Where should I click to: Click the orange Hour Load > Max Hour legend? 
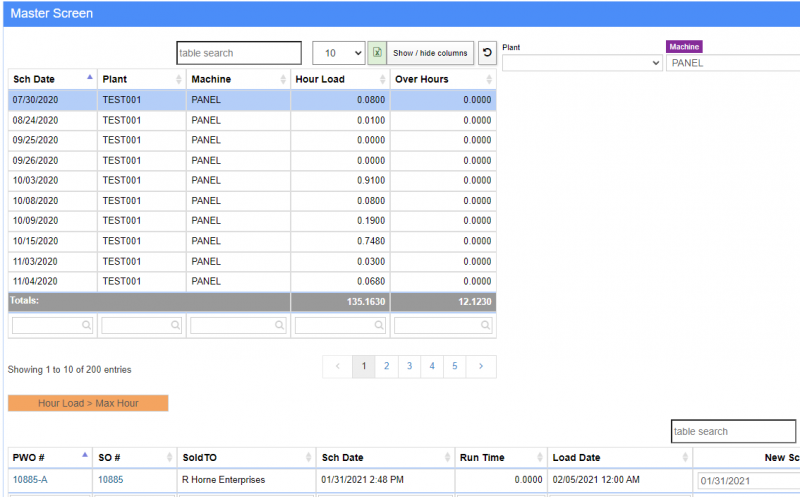click(88, 403)
